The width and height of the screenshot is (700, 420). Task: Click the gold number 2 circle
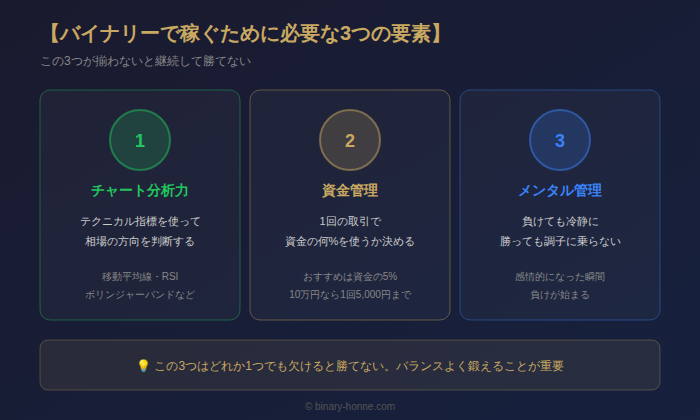click(x=350, y=140)
